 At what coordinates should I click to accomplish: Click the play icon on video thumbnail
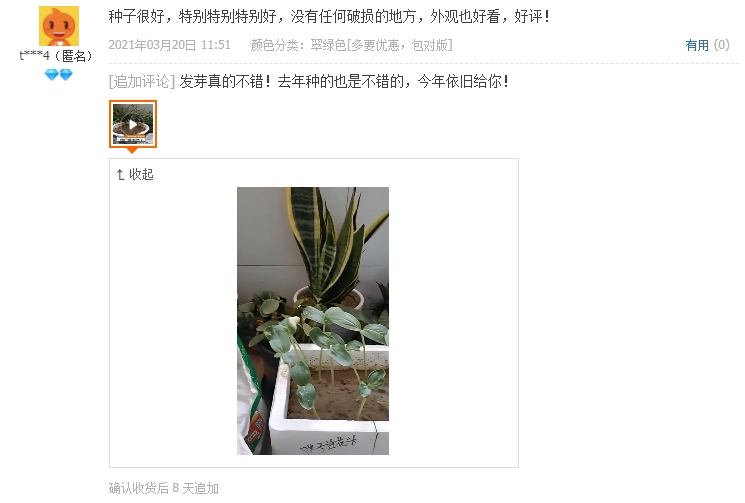point(133,124)
